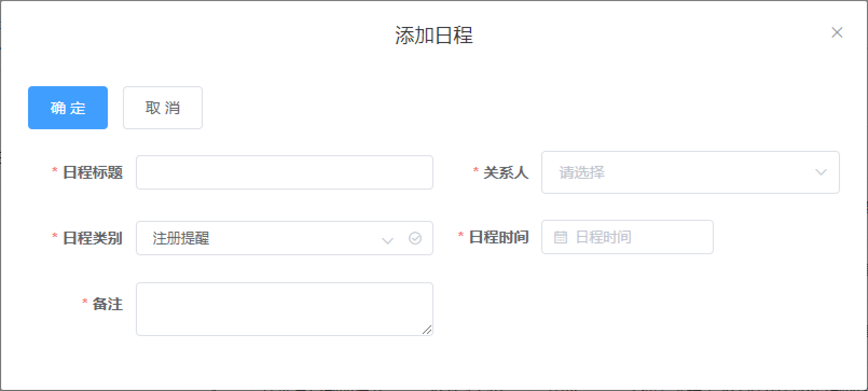Click the chevron arrow in the 关系人 selector

tap(821, 172)
